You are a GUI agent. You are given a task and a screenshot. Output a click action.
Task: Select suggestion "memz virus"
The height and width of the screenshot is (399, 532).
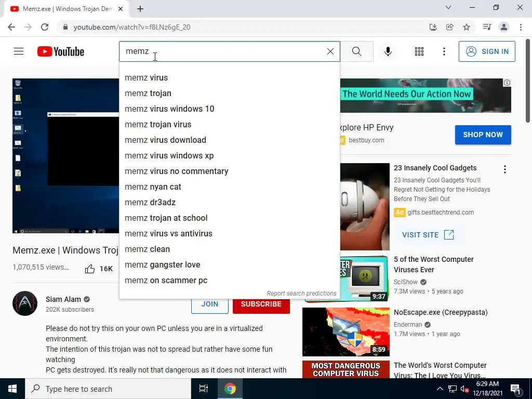(x=229, y=78)
